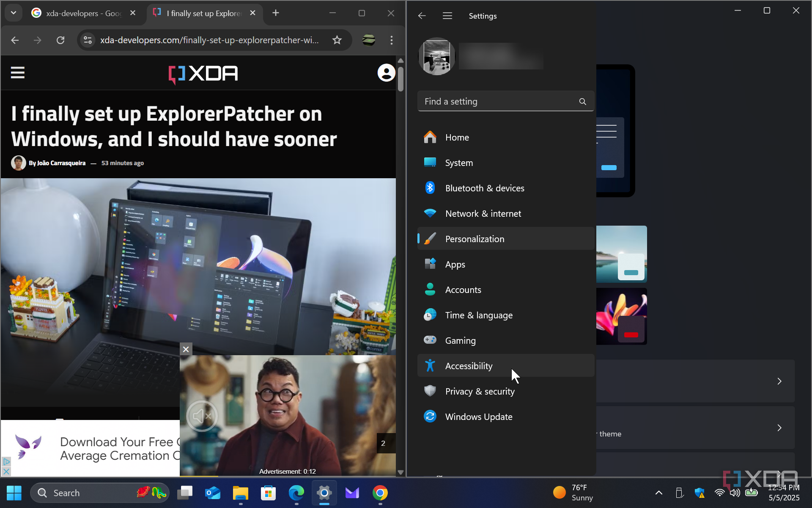Open the XDA site hamburger menu
The image size is (812, 508).
tap(18, 73)
